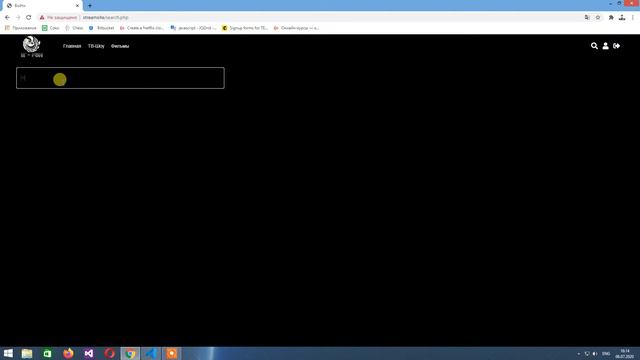Open the translate page icon
640x360 pixels.
pyautogui.click(x=587, y=18)
